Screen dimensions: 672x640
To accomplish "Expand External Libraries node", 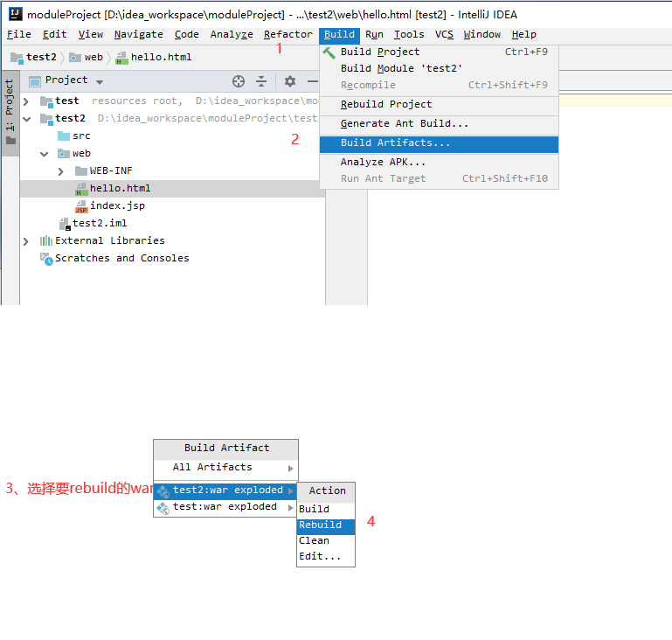I will click(x=26, y=241).
